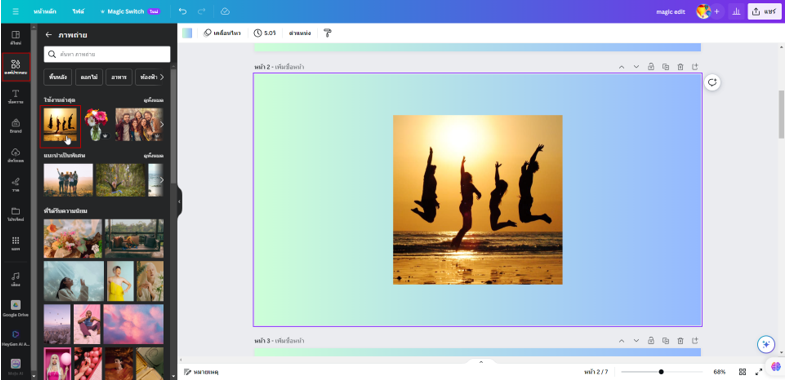The width and height of the screenshot is (787, 383).
Task: Open the Audio music note panel
Action: [16, 279]
